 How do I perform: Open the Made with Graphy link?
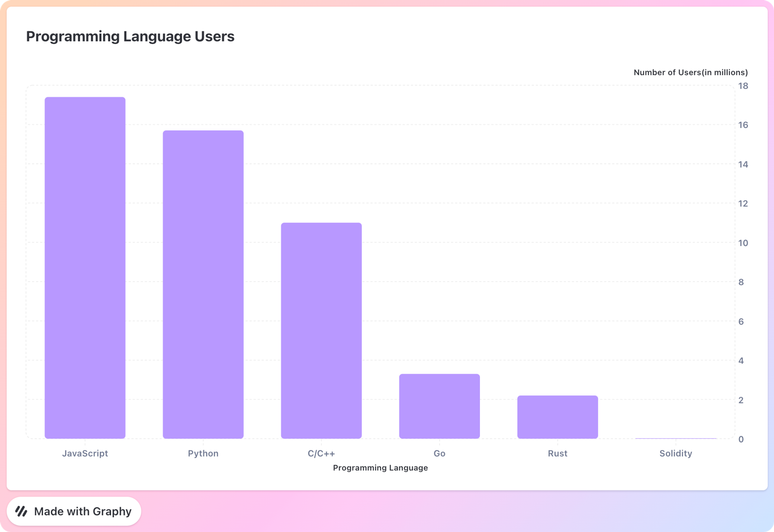point(75,511)
